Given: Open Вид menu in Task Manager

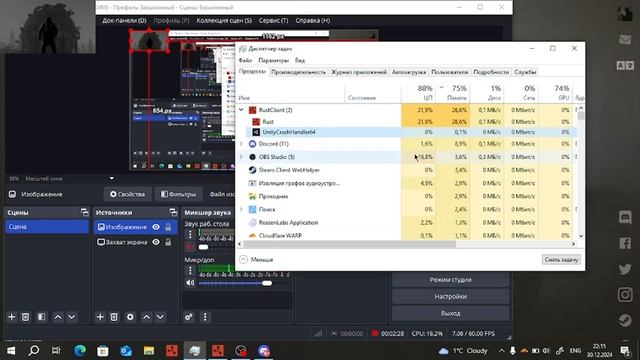Looking at the screenshot, I should click(x=300, y=60).
